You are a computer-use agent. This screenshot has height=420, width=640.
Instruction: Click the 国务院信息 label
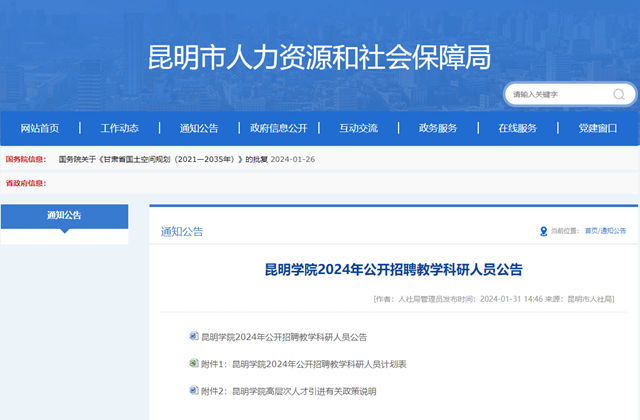pyautogui.click(x=26, y=159)
